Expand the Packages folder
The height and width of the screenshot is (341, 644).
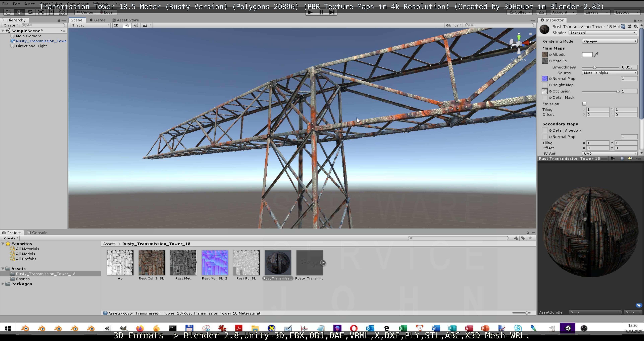click(x=3, y=284)
